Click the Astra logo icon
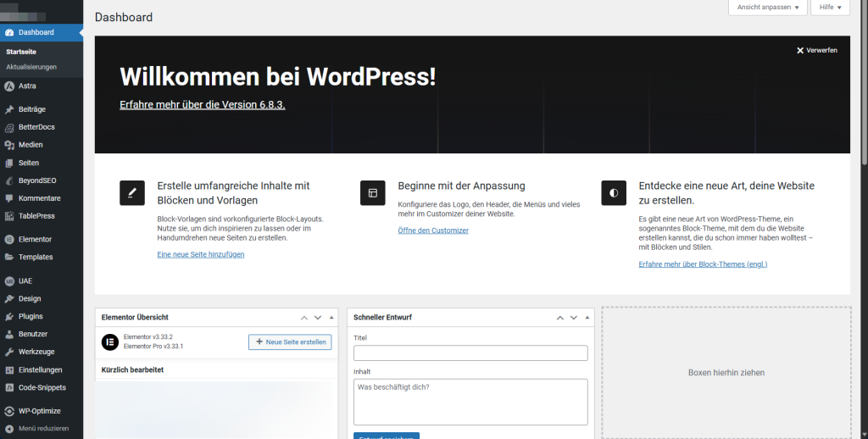Screen dimensions: 868x439 pyautogui.click(x=9, y=86)
